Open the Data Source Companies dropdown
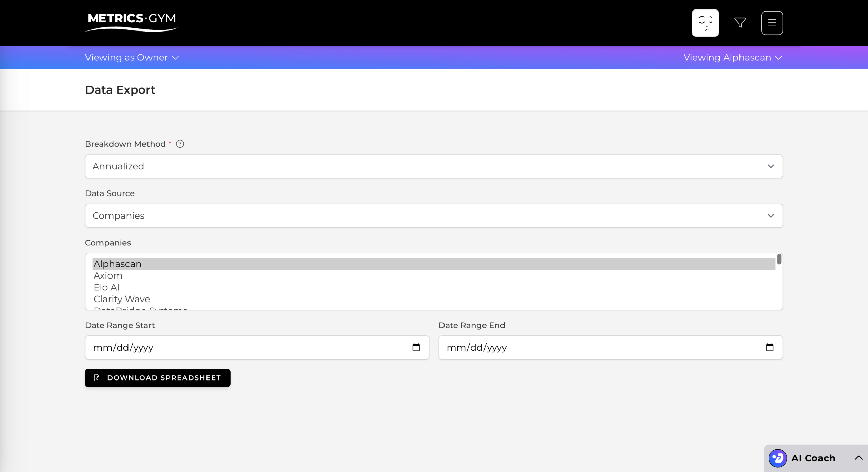 coord(434,216)
